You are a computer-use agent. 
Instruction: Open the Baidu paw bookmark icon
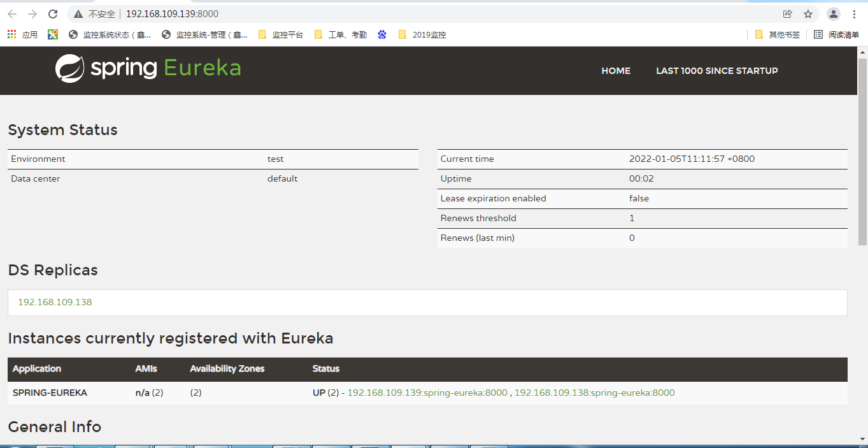(382, 34)
